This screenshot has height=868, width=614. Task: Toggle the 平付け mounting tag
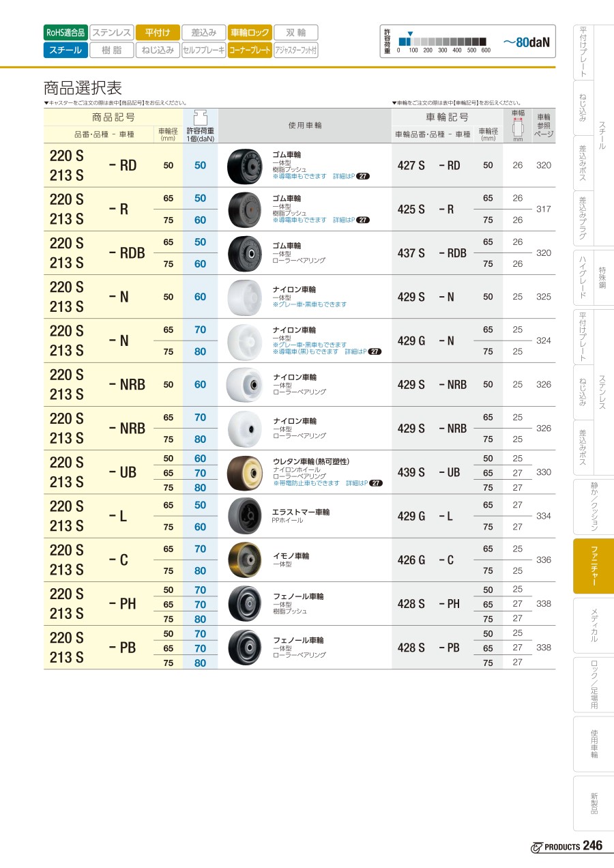158,32
